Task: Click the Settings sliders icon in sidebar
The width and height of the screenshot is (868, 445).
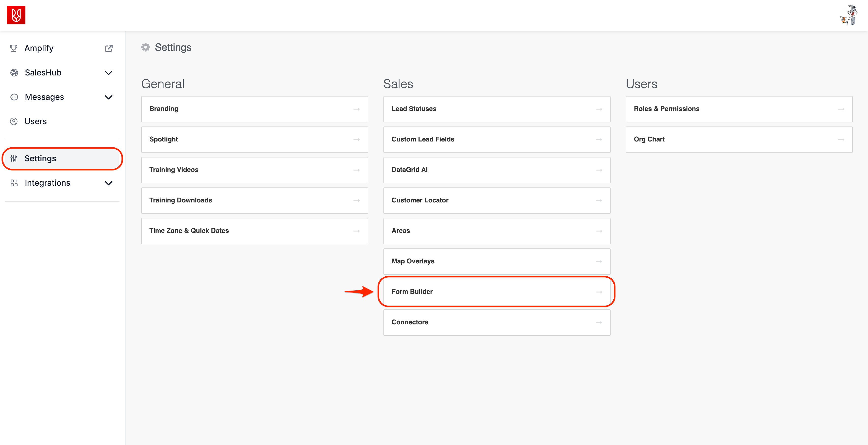Action: click(x=14, y=158)
